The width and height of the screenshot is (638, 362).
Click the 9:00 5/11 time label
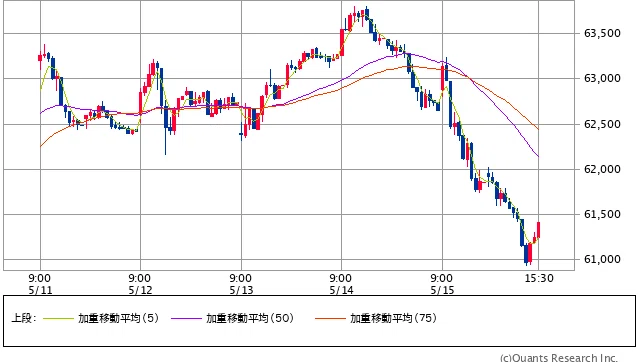click(40, 284)
